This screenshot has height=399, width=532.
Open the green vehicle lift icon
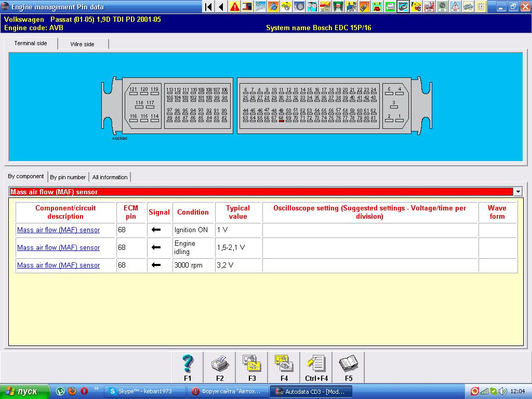[x=338, y=6]
